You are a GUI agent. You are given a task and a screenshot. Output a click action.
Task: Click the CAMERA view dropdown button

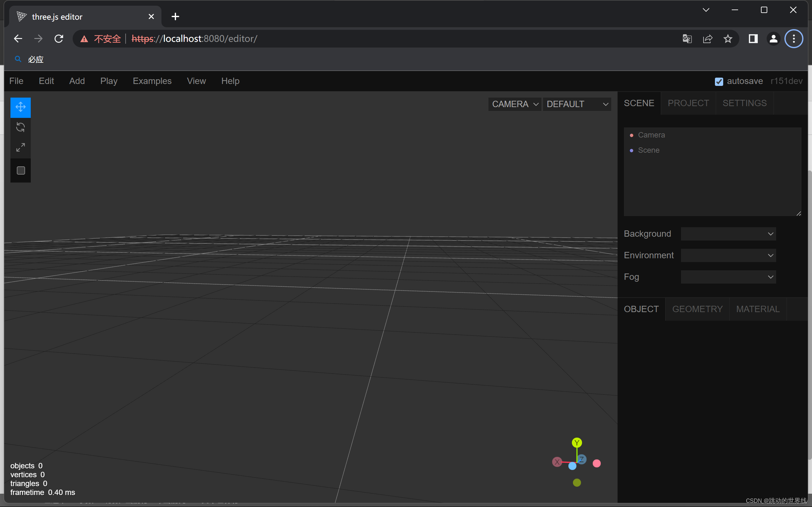tap(514, 104)
